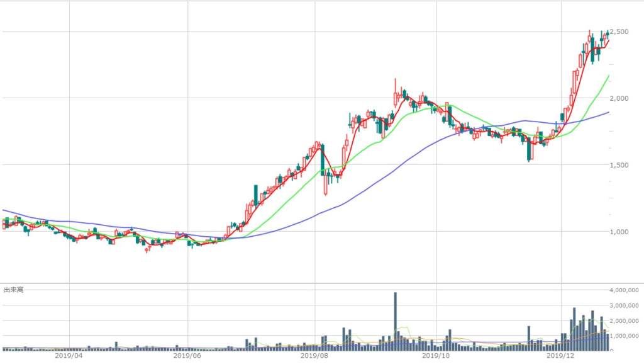Click the 2,000 price axis label
The height and width of the screenshot is (364, 644).
tap(619, 98)
